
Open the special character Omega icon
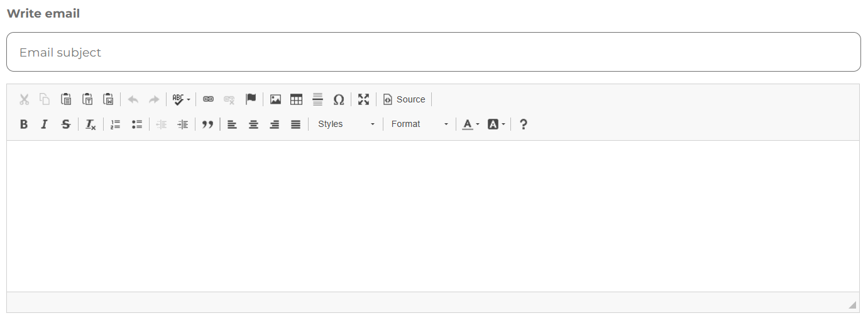coord(339,99)
